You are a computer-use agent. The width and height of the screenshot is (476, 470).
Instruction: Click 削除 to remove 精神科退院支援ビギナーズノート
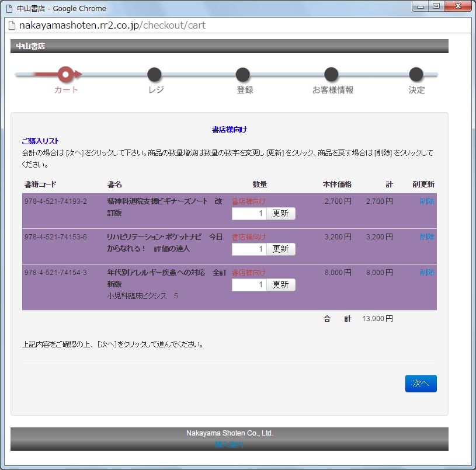(428, 200)
